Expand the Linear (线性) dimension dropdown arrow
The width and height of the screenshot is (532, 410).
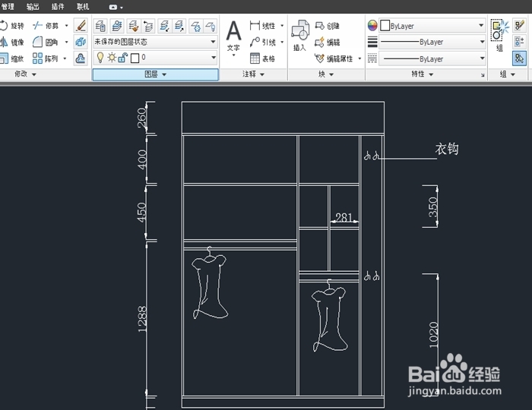coord(282,26)
